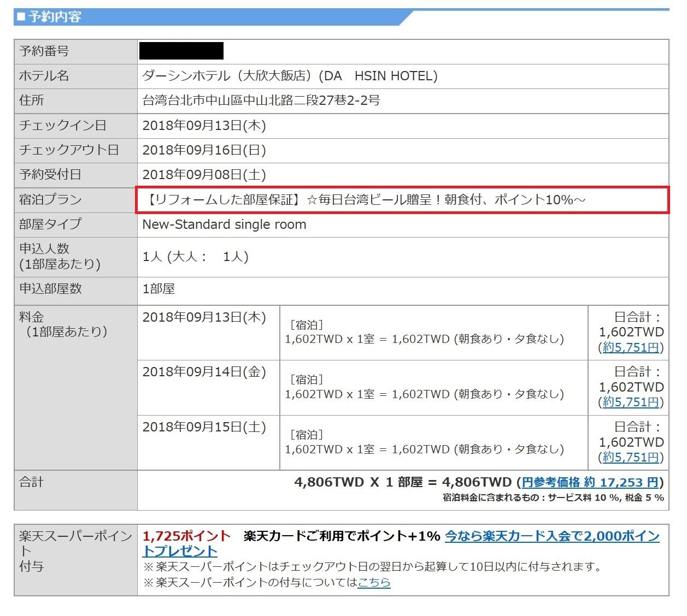
Task: Click the 部屋タイプ label
Action: 50,224
